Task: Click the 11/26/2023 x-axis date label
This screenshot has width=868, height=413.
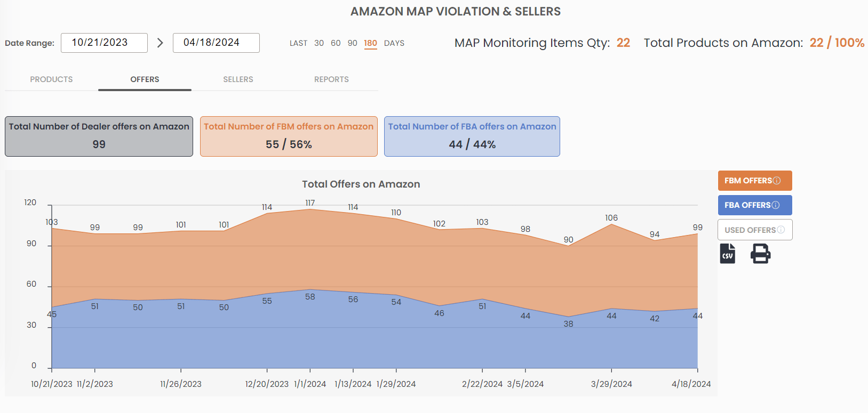Action: tap(181, 384)
